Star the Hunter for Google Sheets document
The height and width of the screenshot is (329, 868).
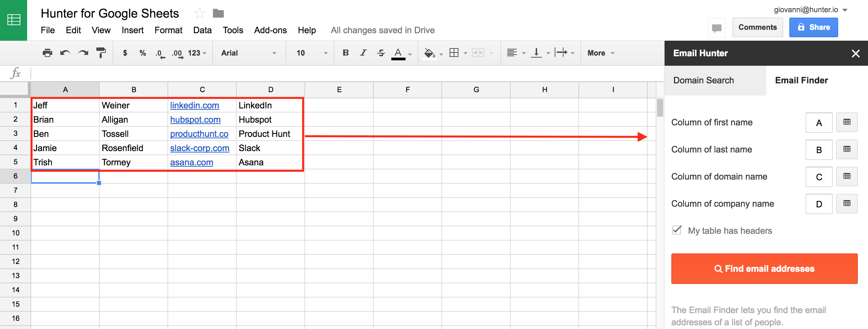pyautogui.click(x=200, y=14)
